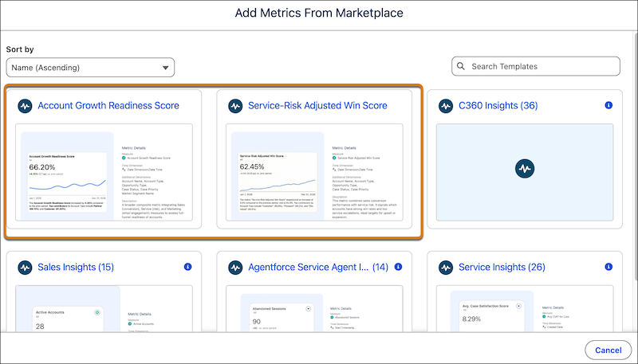Click the 62.45% value in Service-Risk preview
638x364 pixels.
click(x=252, y=166)
